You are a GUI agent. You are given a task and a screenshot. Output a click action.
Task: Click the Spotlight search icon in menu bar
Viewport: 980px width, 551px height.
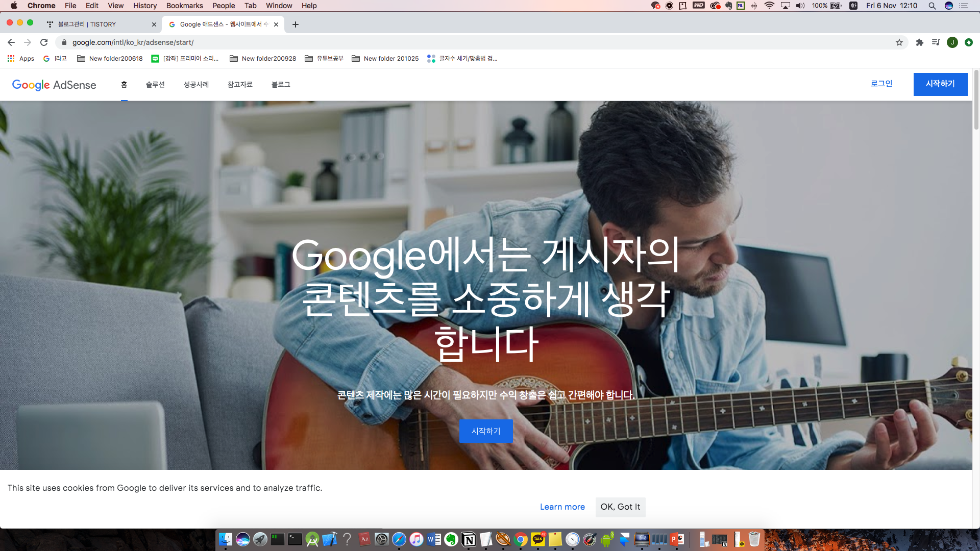coord(932,6)
